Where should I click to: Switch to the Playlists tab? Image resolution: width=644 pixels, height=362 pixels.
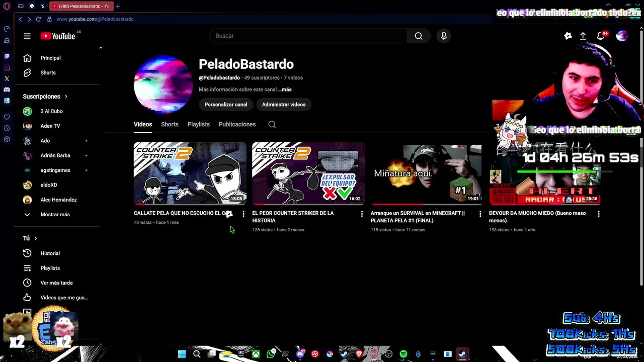(198, 124)
